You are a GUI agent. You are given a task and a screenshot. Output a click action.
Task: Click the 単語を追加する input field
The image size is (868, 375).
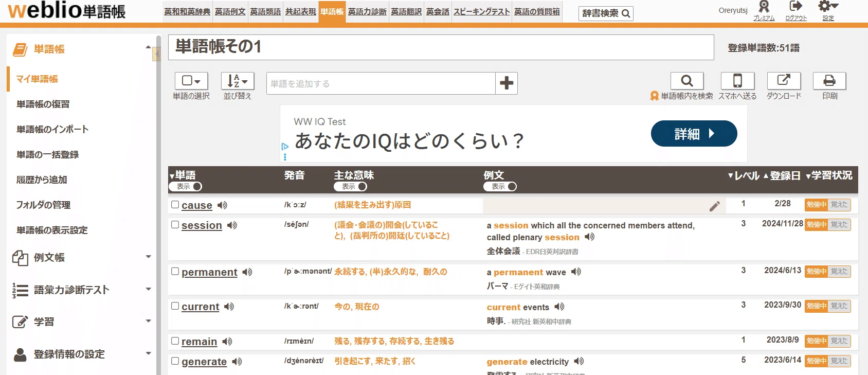coord(381,83)
